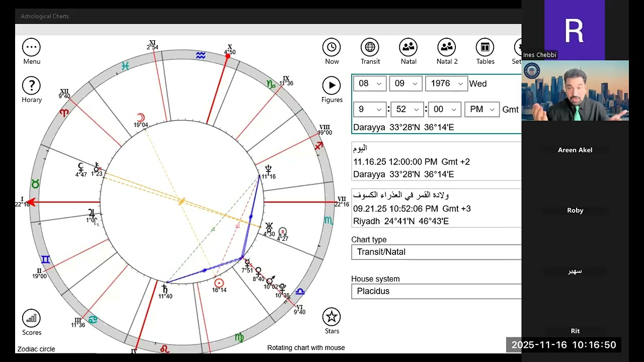Open the Menu icon
This screenshot has height=362, width=644.
click(x=31, y=47)
